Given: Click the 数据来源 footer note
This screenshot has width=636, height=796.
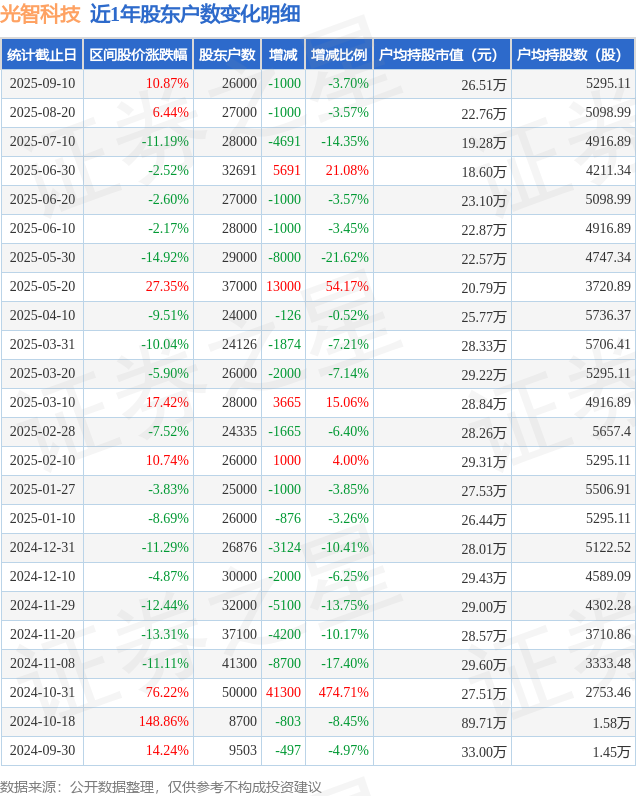Looking at the screenshot, I should point(160,787).
